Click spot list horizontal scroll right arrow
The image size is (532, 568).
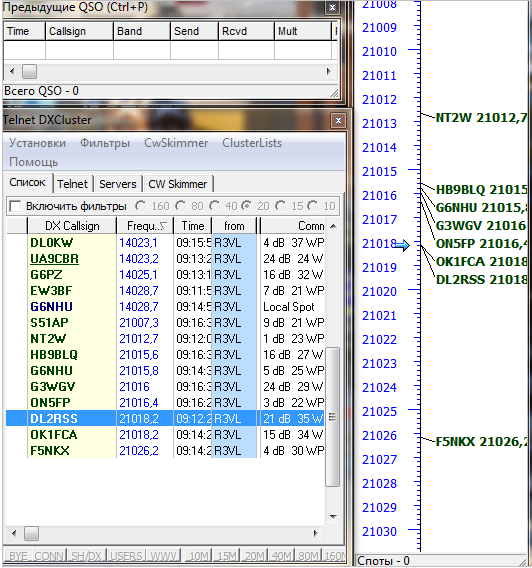pos(315,533)
